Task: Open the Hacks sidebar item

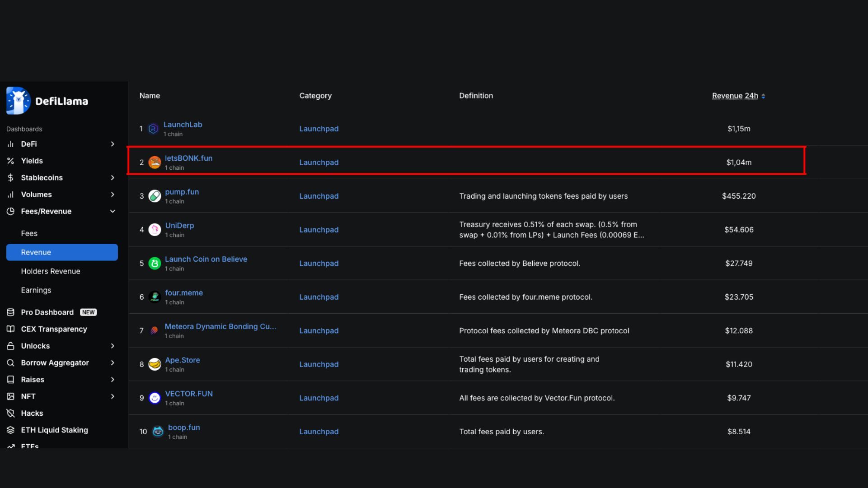Action: coord(32,413)
